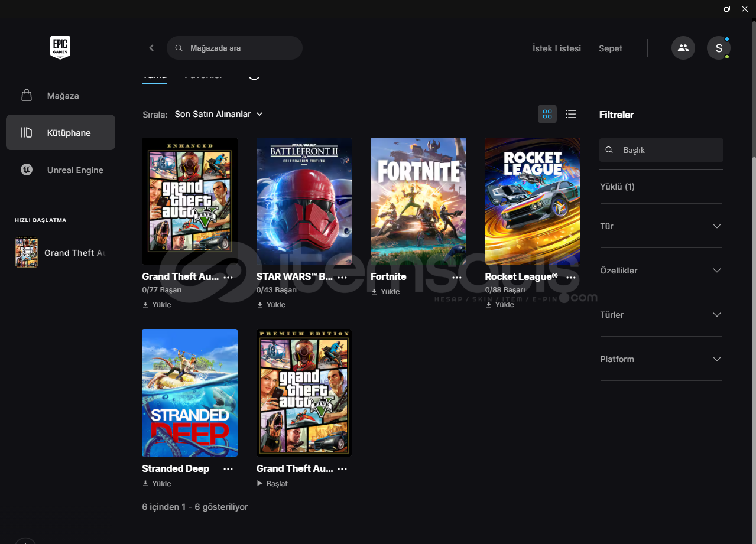Launch Grand Theft Auto Premium via Başlat
Screen dimensions: 756x544
272,484
